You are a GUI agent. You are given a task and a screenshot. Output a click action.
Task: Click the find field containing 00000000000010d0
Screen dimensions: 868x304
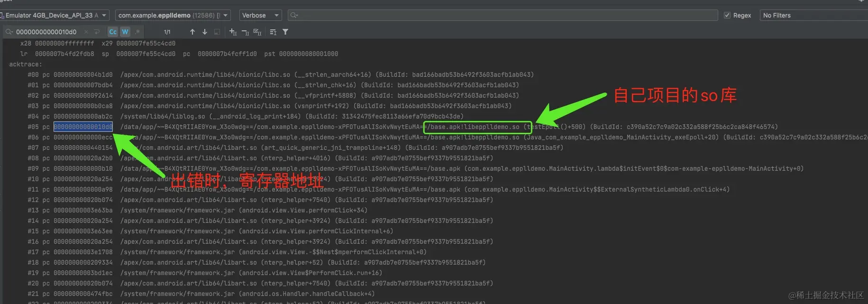[x=46, y=32]
